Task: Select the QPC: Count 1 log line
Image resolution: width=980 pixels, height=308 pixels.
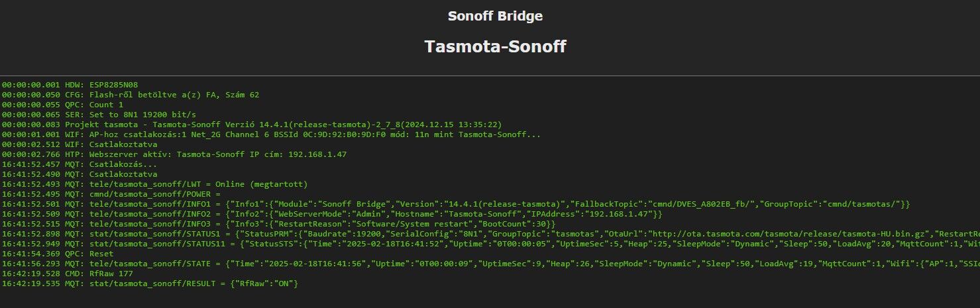Action: point(62,105)
